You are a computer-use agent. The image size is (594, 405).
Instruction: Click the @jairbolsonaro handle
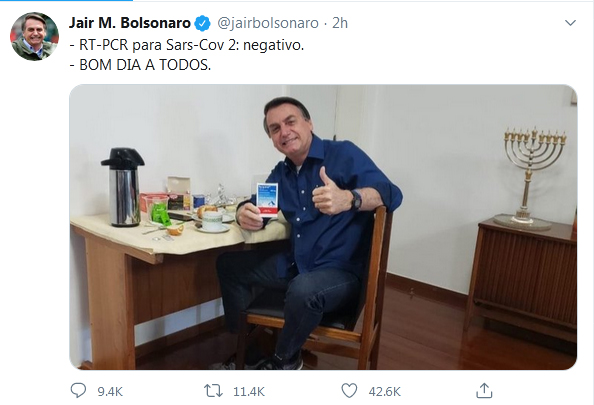268,23
